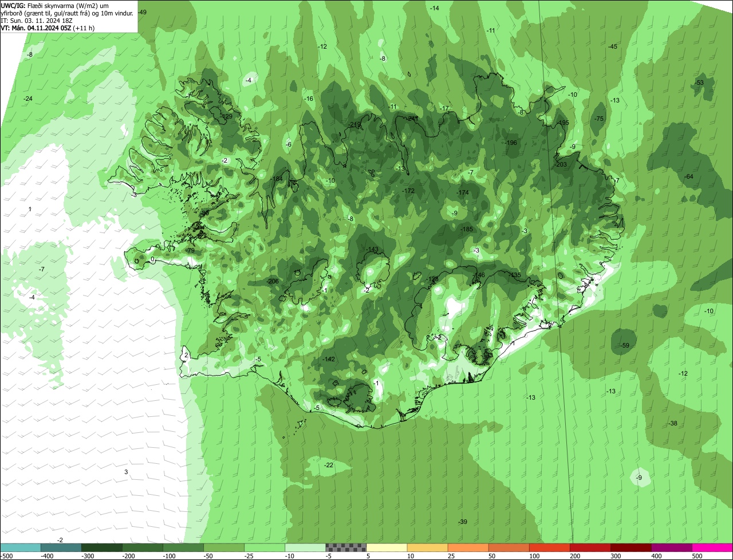733x560 pixels.
Task: Click the init time 'IT: Sun. 03. 11. 2024 18Z'
Action: [37, 20]
